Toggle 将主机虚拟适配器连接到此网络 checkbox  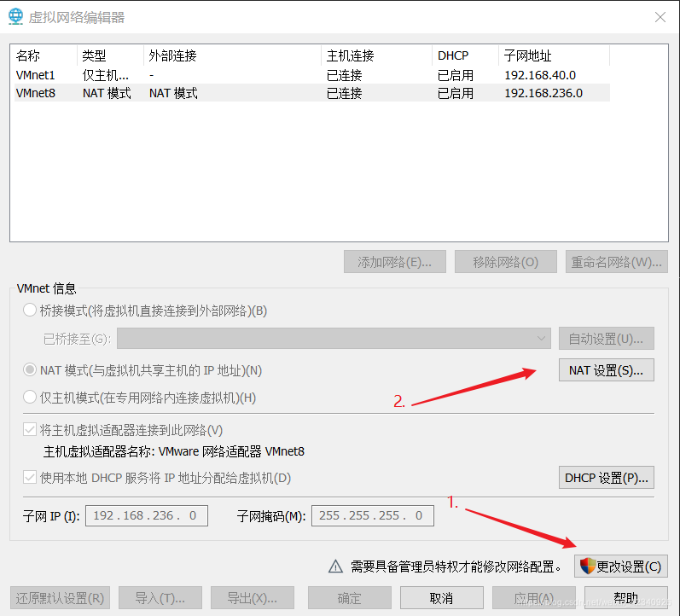[x=30, y=430]
